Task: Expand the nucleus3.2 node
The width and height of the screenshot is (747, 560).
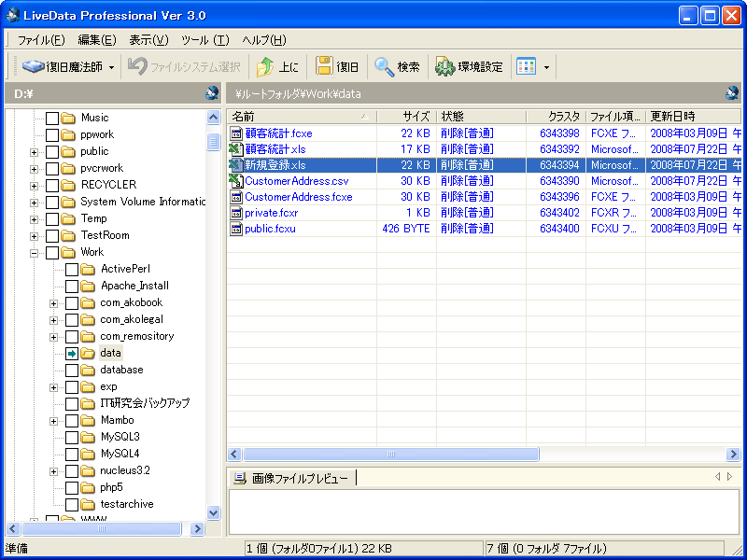Action: pyautogui.click(x=53, y=471)
